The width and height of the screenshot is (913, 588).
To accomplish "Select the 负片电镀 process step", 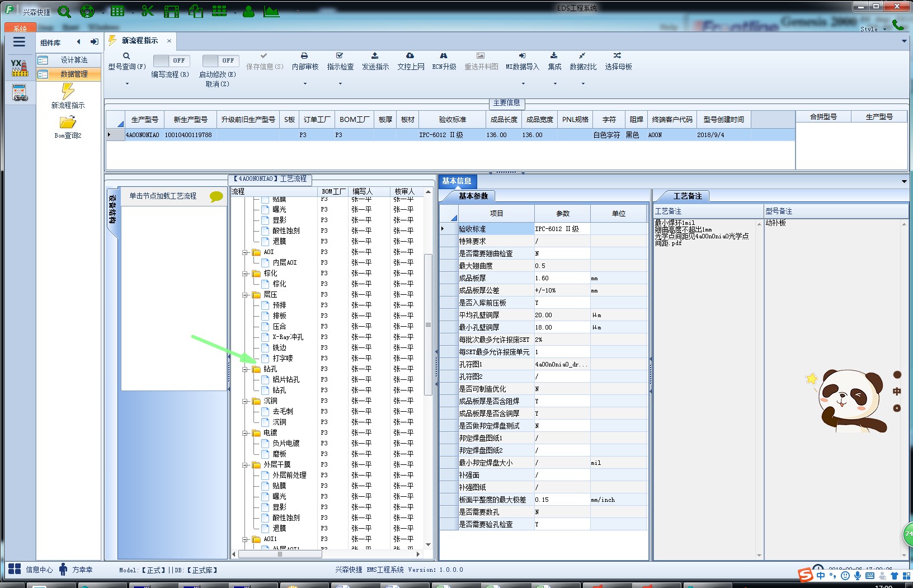I will pyautogui.click(x=285, y=443).
